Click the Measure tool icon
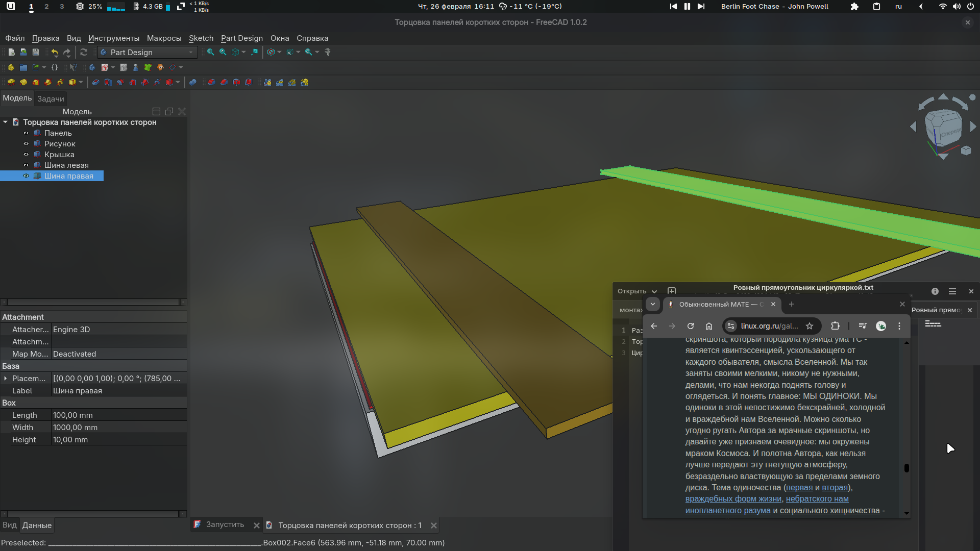Screen dimensions: 980x551 327,52
